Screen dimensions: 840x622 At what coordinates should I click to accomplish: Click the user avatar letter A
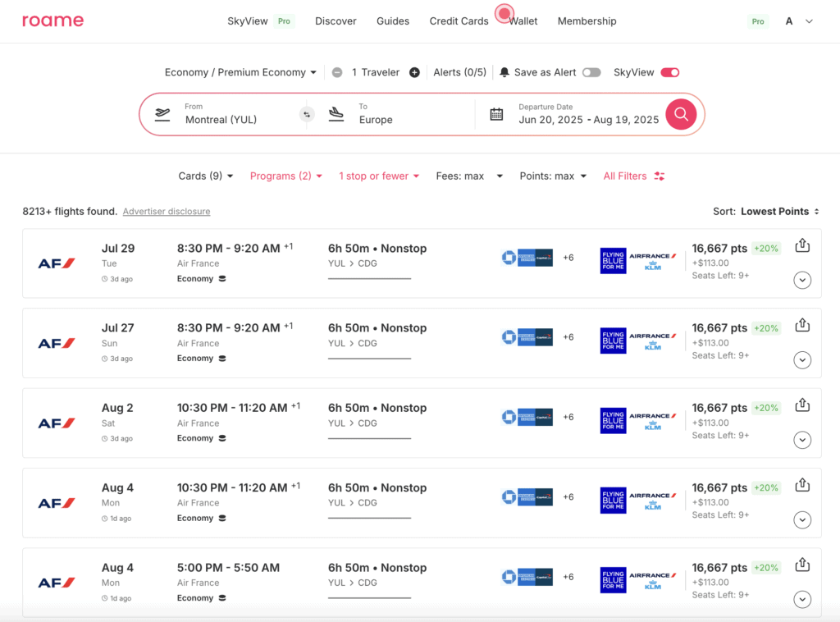point(788,21)
